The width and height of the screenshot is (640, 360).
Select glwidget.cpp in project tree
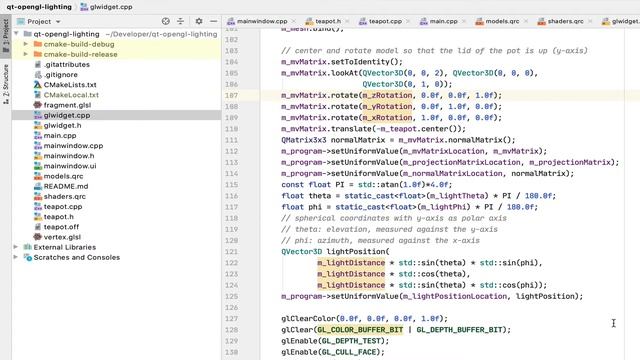[x=67, y=115]
